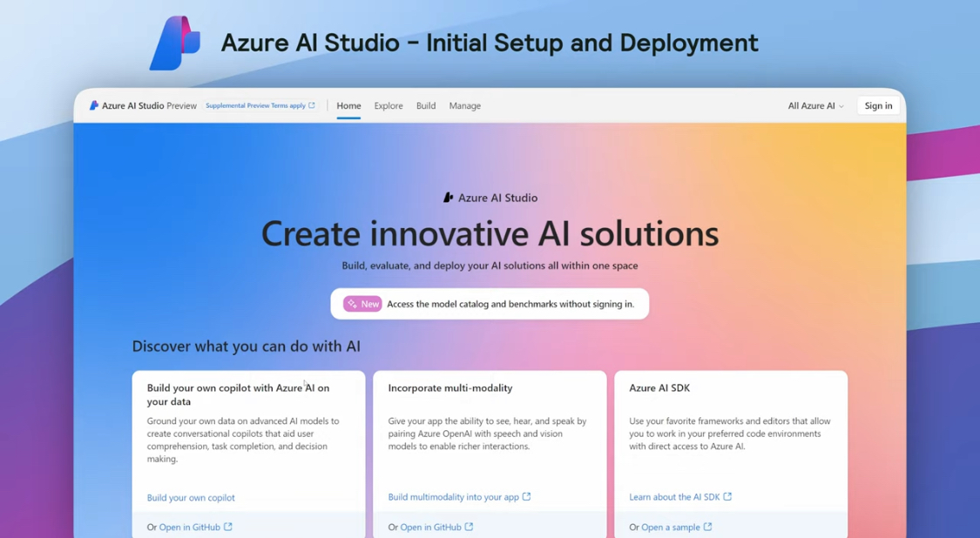Click the Azure AI Studio logo in navbar
Screen dimensions: 980x538
click(x=94, y=105)
